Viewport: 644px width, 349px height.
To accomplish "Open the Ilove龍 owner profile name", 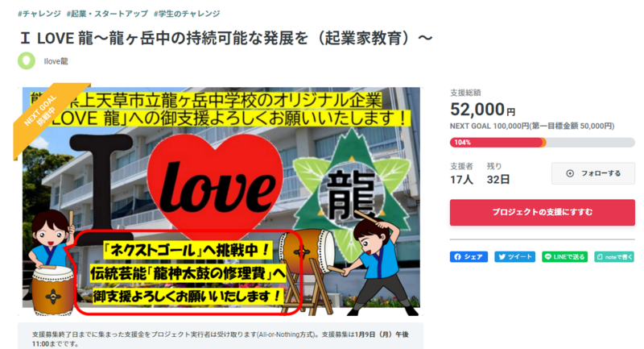I will click(56, 61).
